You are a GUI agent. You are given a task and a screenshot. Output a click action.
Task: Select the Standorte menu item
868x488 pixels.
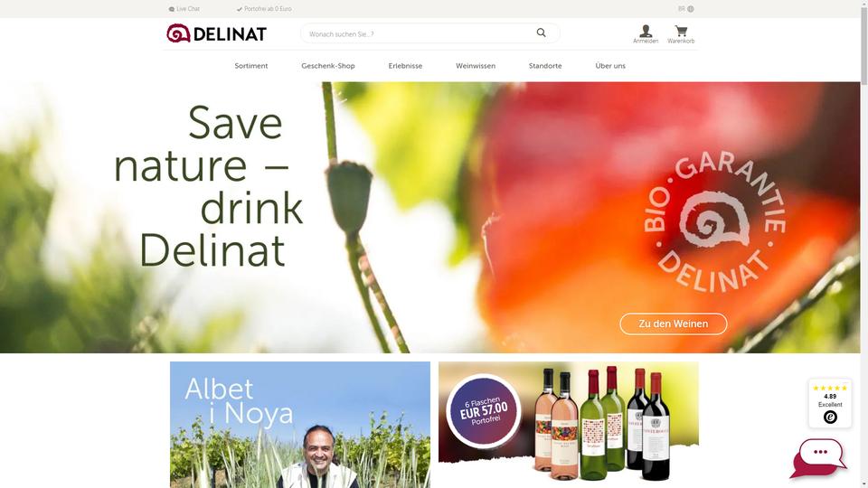tap(545, 66)
